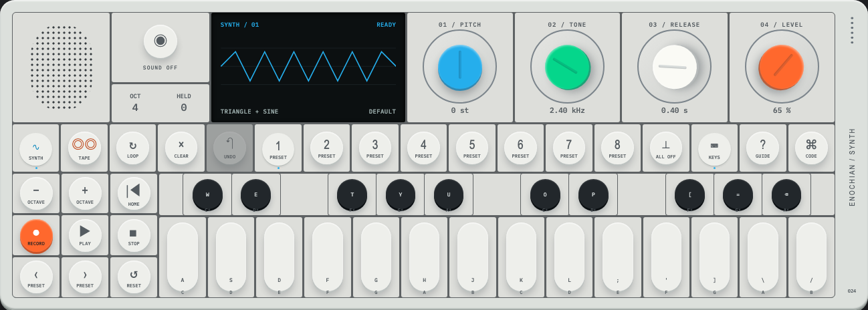Play the black T key

click(x=352, y=194)
